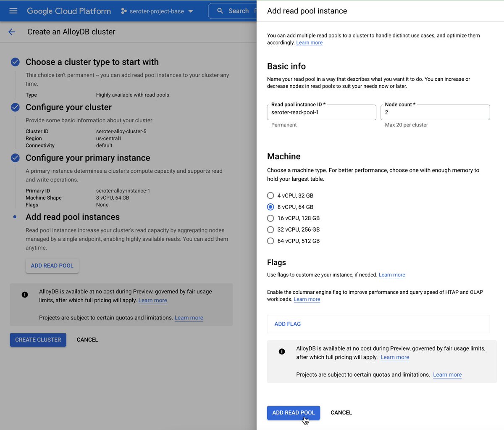
Task: Open the seroter-project-base project dropdown
Action: (x=157, y=11)
